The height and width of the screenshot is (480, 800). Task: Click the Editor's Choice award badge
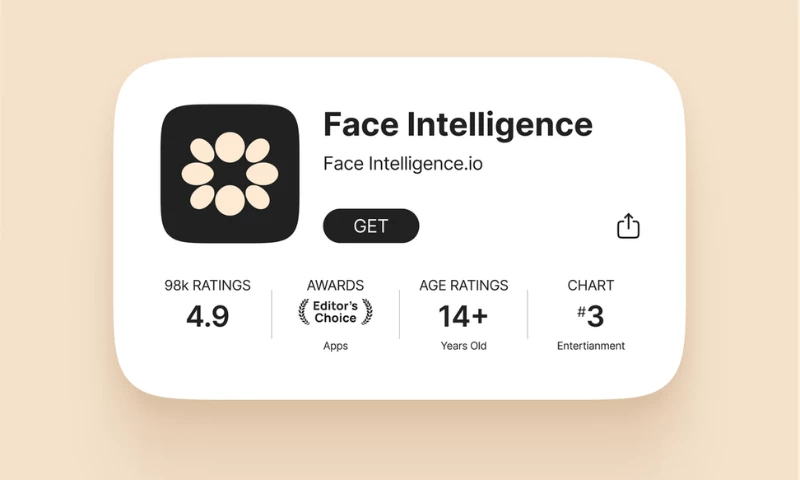(335, 312)
